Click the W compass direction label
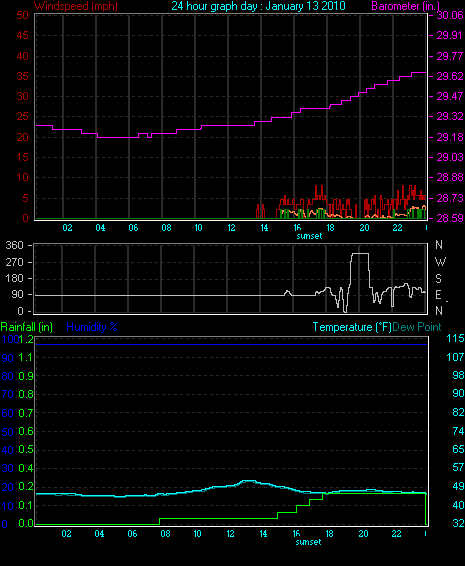This screenshot has width=465, height=566. 440,262
